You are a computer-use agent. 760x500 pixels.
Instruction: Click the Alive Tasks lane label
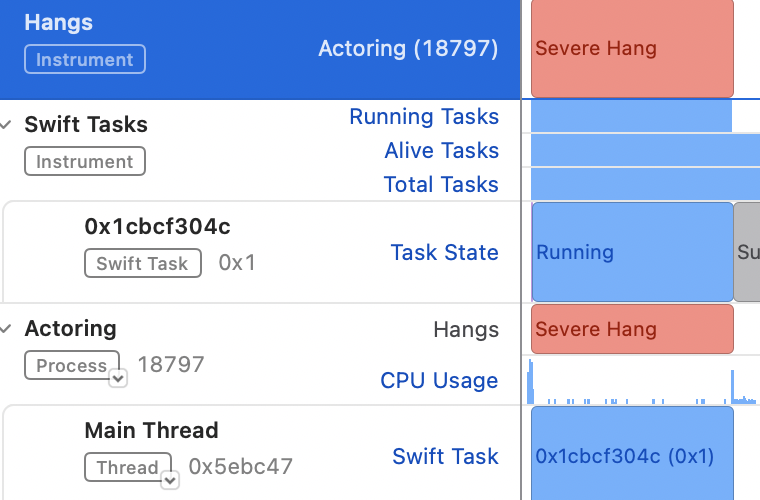442,150
